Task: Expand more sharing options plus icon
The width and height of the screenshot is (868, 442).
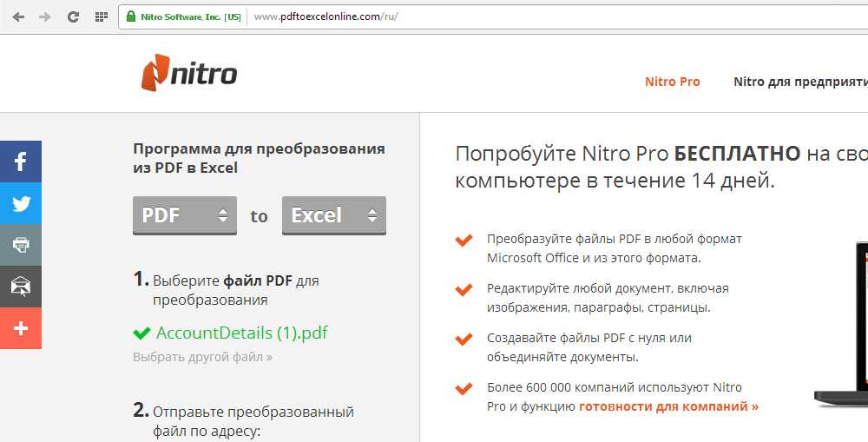Action: [21, 328]
